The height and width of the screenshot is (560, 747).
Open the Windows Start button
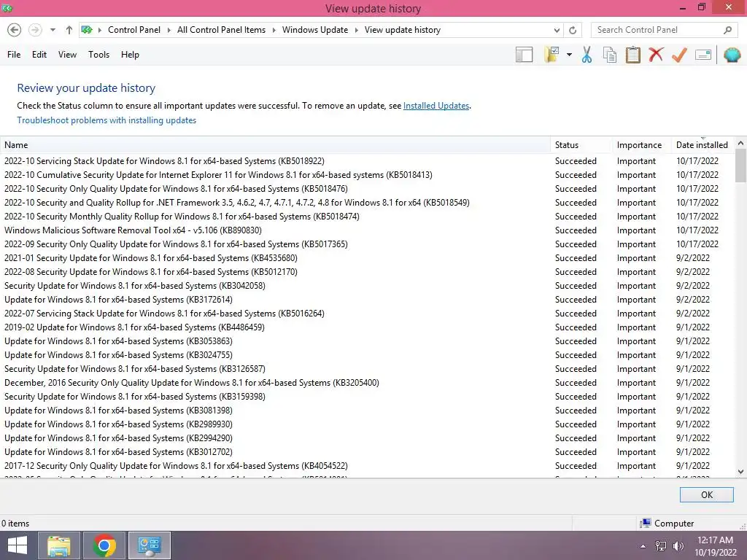18,545
